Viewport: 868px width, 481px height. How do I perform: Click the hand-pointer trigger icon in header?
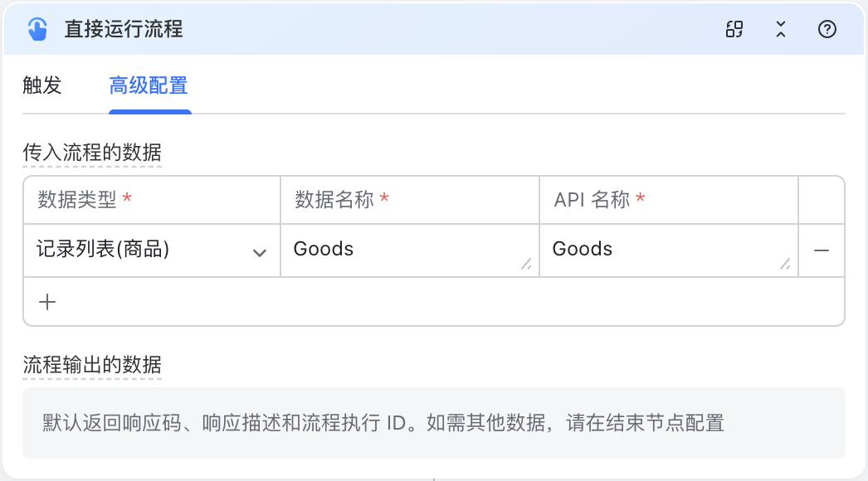(37, 29)
